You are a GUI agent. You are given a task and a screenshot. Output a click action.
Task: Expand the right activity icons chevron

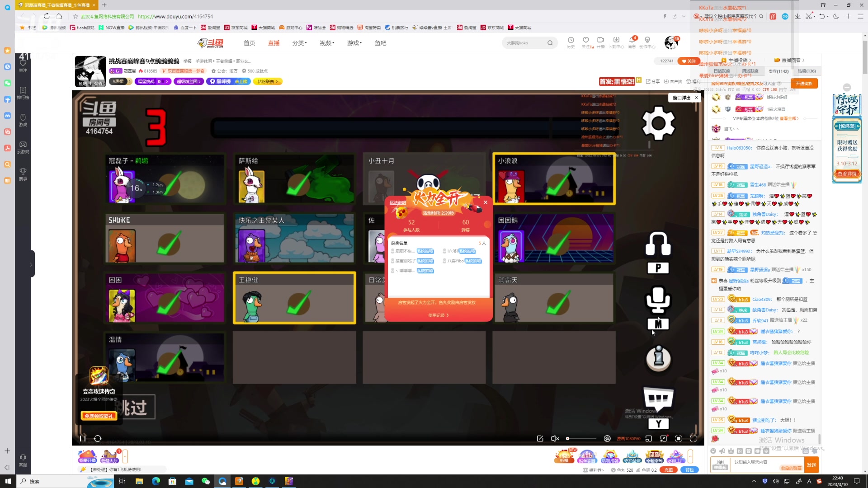(x=690, y=456)
